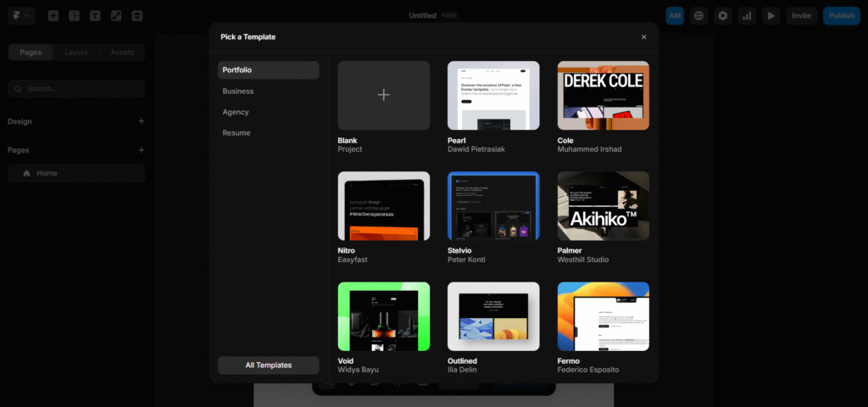Select the Resume category
Screen dimensions: 868x407
tap(269, 133)
